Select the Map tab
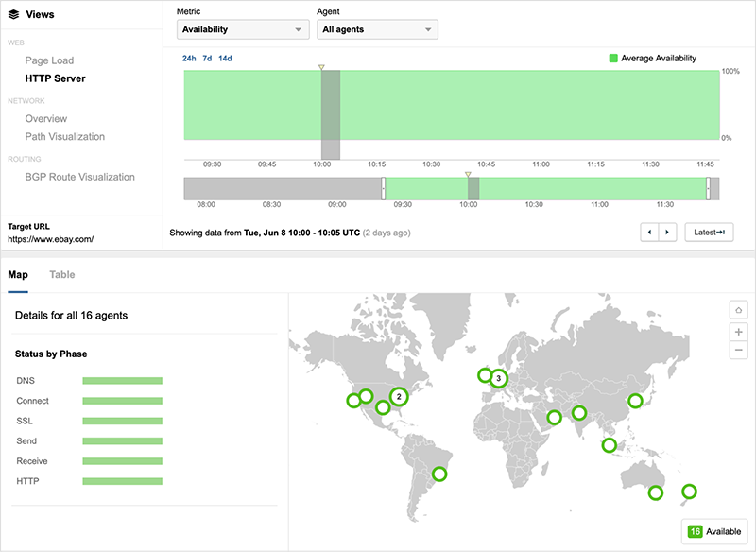 18,275
